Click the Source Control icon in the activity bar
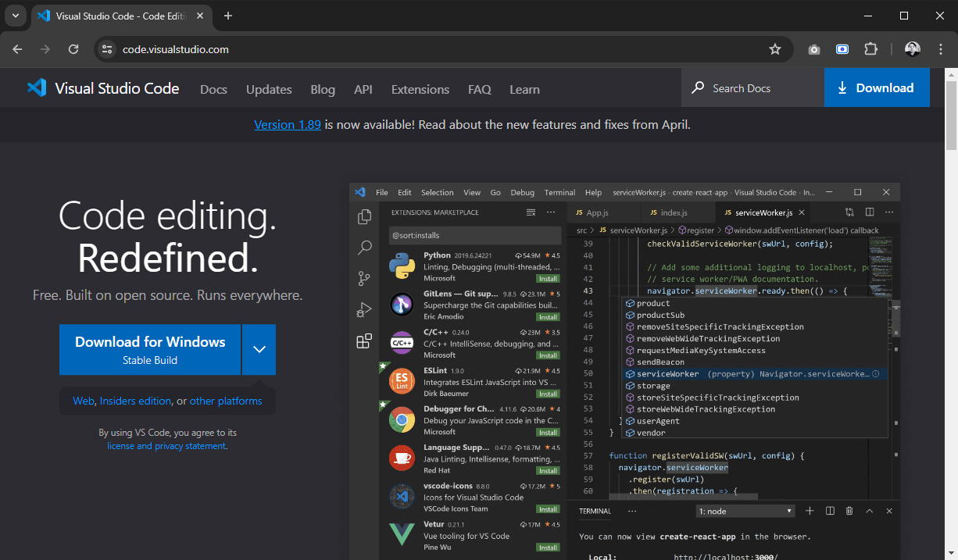 tap(364, 279)
